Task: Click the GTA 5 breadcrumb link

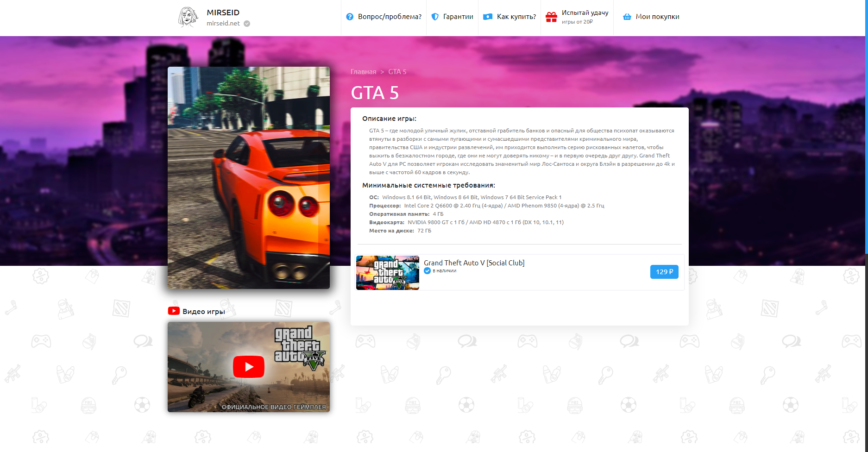Action: click(397, 72)
